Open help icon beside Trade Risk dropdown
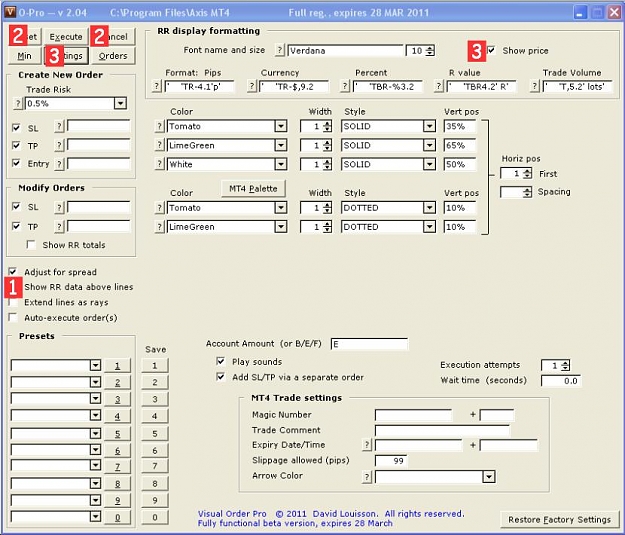Image resolution: width=625 pixels, height=535 pixels. (18, 104)
